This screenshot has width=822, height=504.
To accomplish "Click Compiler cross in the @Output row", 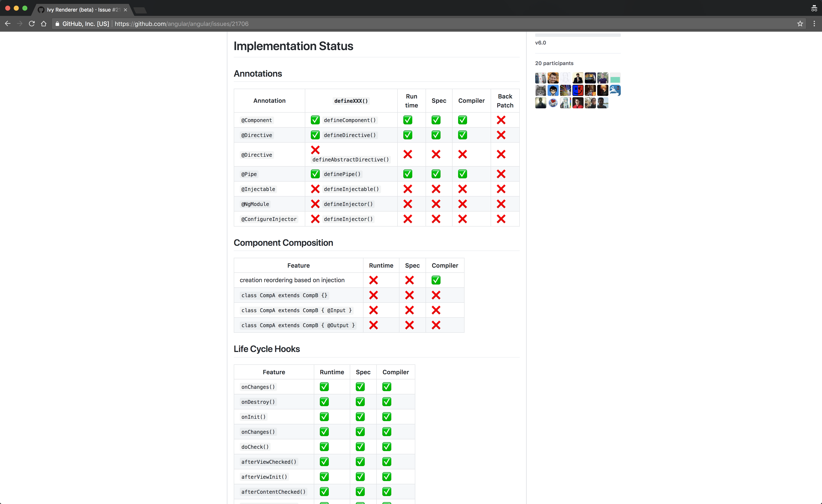I will click(436, 325).
